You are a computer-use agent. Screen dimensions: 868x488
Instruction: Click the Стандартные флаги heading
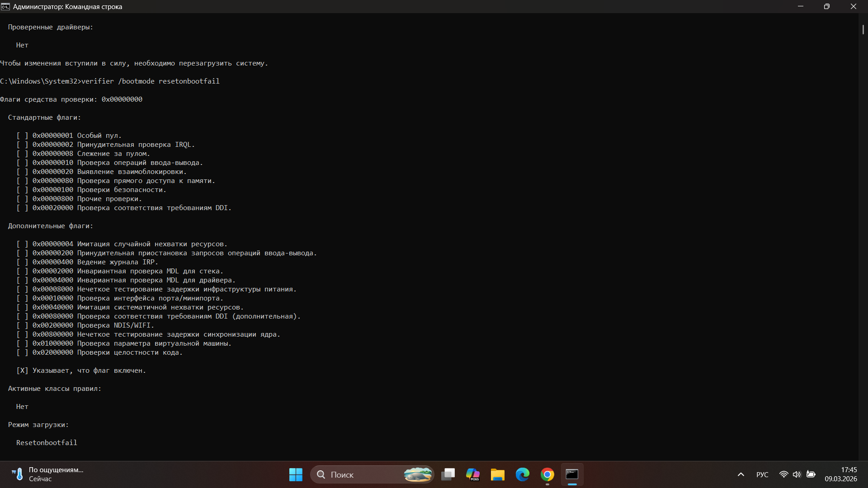[44, 117]
